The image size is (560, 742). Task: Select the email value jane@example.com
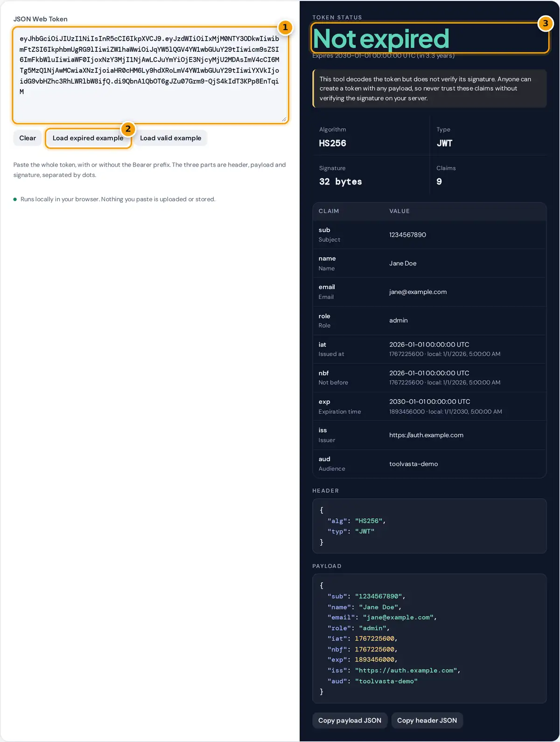tap(418, 292)
